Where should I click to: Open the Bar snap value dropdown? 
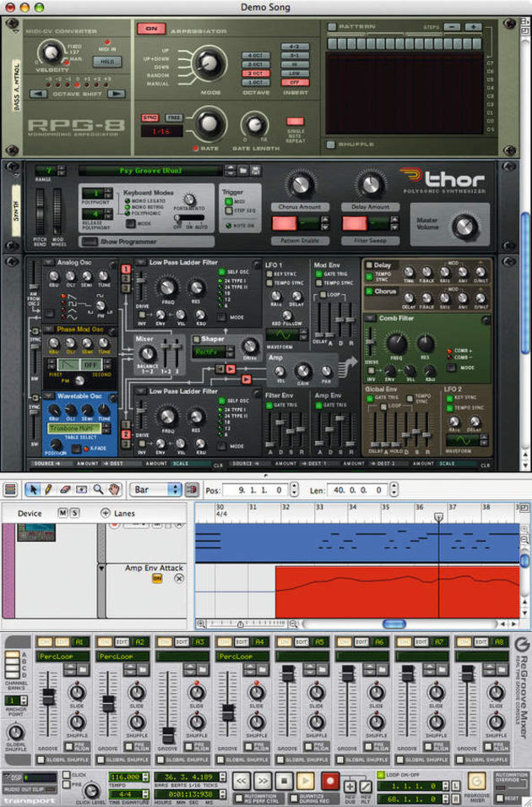[155, 489]
